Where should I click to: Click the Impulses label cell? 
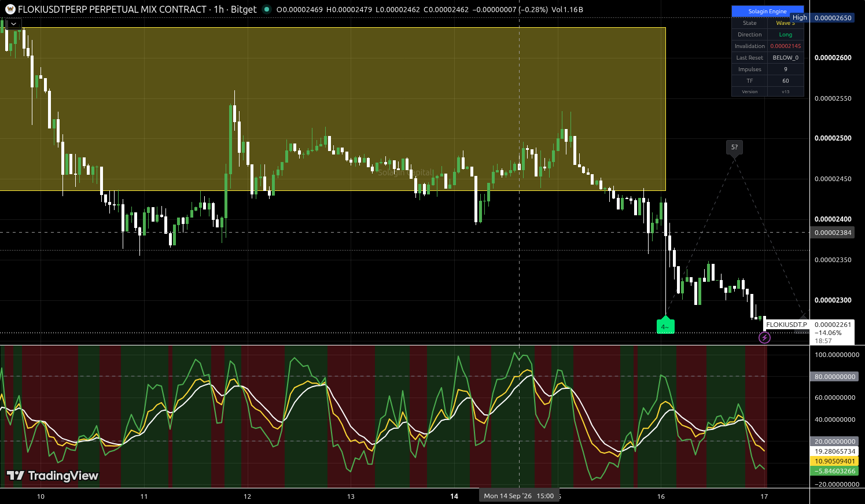(x=750, y=69)
